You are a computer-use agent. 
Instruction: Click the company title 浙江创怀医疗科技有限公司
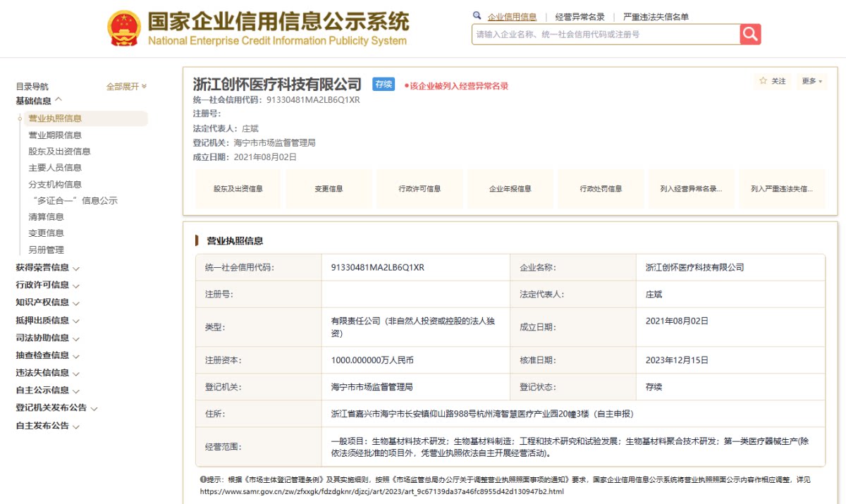277,85
